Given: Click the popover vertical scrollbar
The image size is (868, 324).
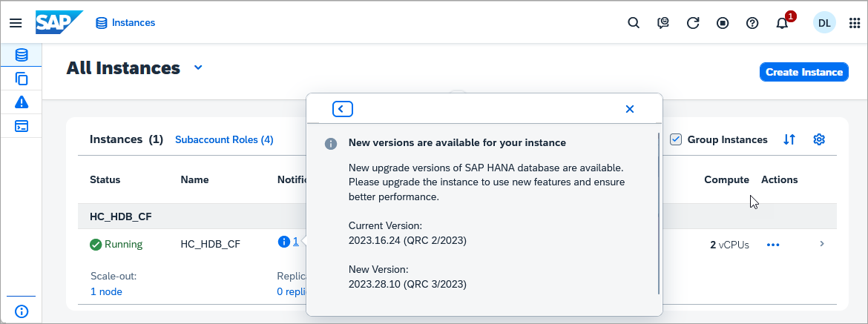Looking at the screenshot, I should coord(659,213).
